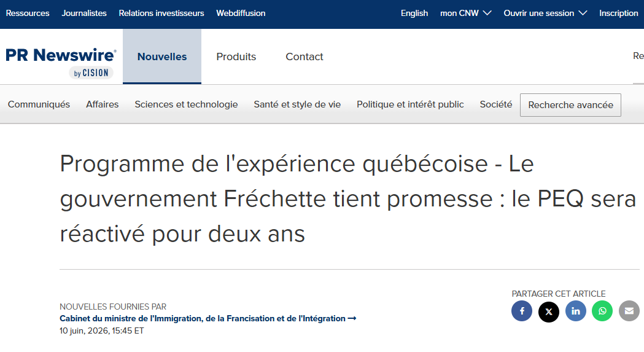Screen dimensions: 644x352
Task: Open the Webdiffusion link
Action: point(241,13)
